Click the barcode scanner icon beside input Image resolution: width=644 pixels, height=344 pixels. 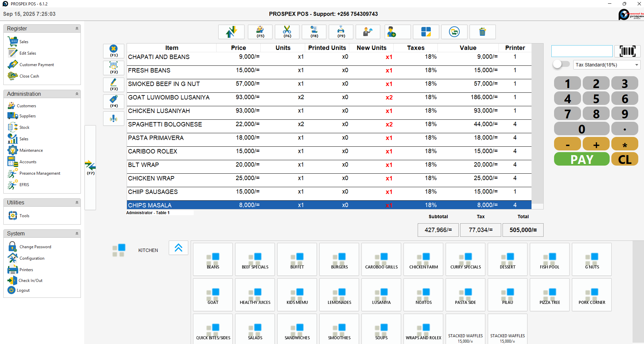[627, 51]
